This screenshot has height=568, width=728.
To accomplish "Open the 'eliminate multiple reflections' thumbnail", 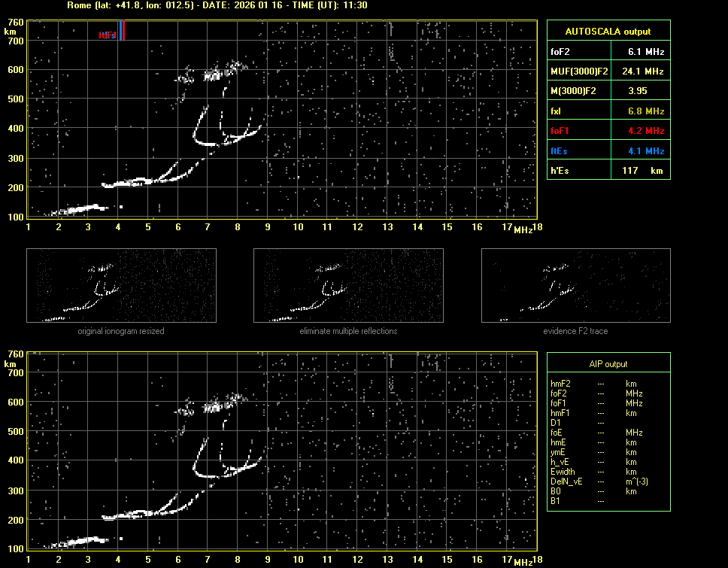I will click(x=348, y=286).
